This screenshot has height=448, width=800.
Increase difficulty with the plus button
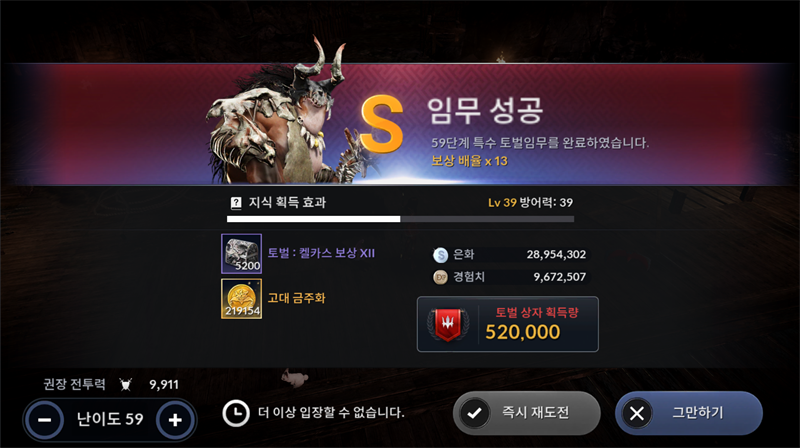[x=175, y=420]
